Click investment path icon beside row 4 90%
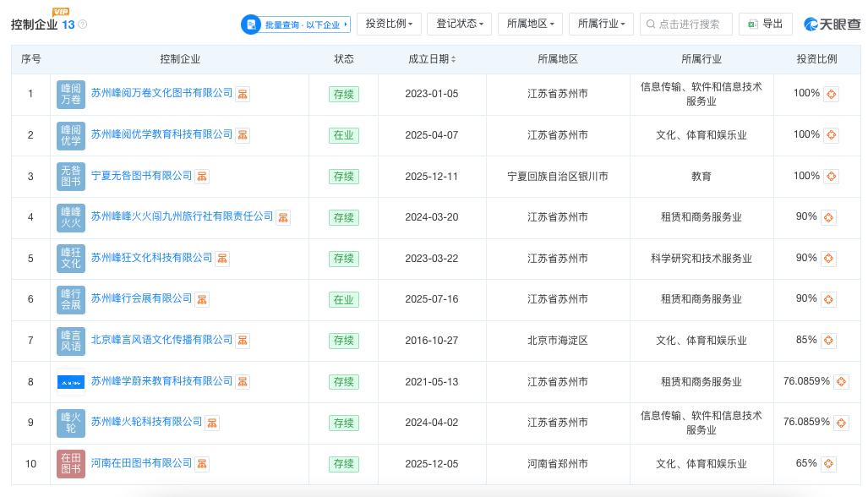This screenshot has width=868, height=497. pyautogui.click(x=828, y=217)
